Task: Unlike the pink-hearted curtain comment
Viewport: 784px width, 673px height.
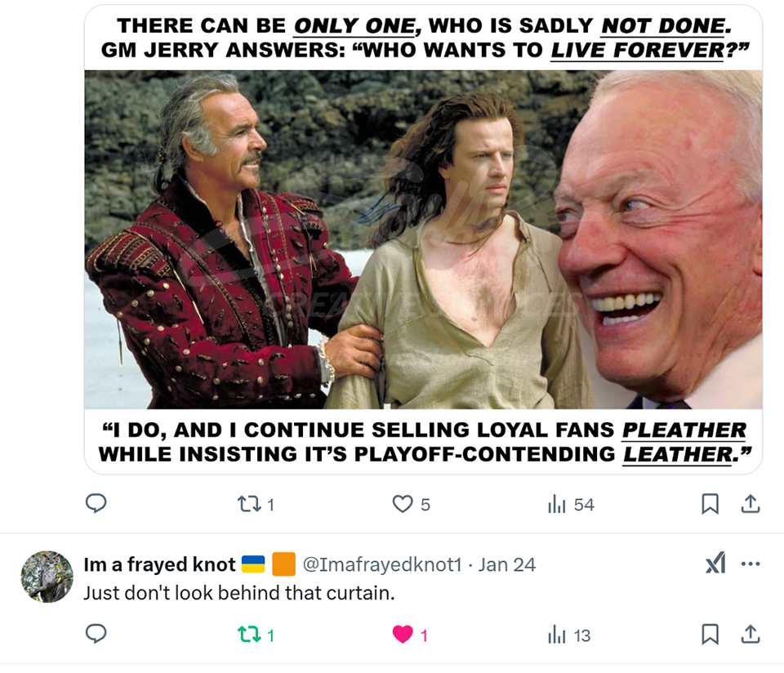Action: pos(410,635)
